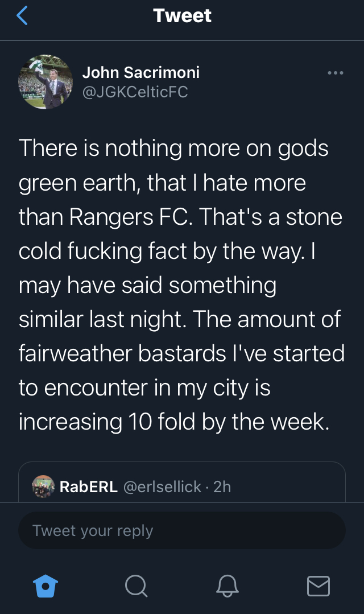
Task: Go to the Home tab
Action: (45, 585)
